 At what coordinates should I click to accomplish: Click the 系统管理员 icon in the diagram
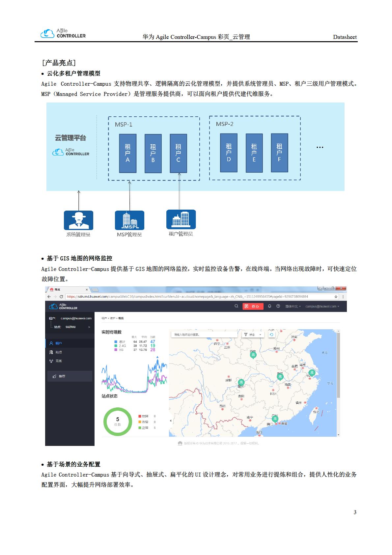pyautogui.click(x=78, y=220)
